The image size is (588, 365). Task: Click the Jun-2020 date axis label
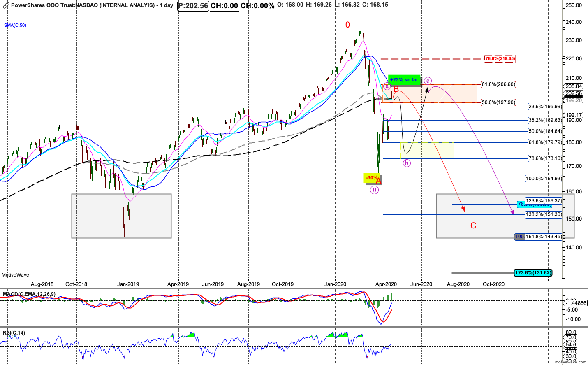421,284
